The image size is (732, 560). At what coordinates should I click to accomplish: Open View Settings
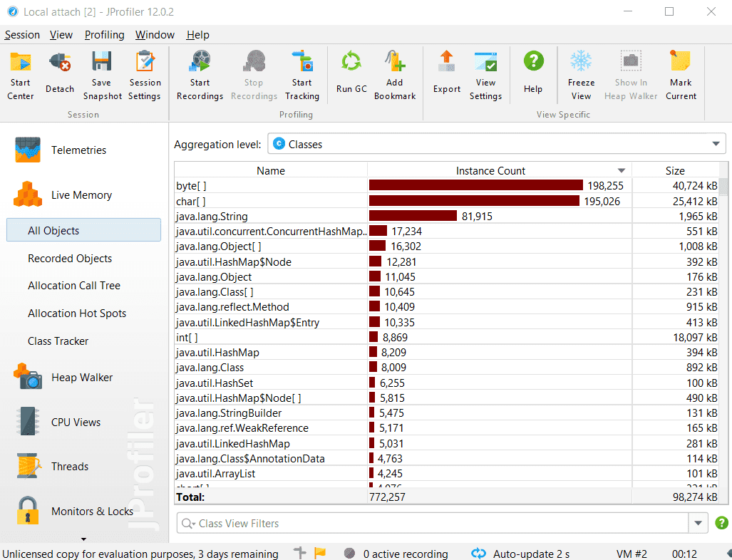click(x=485, y=76)
